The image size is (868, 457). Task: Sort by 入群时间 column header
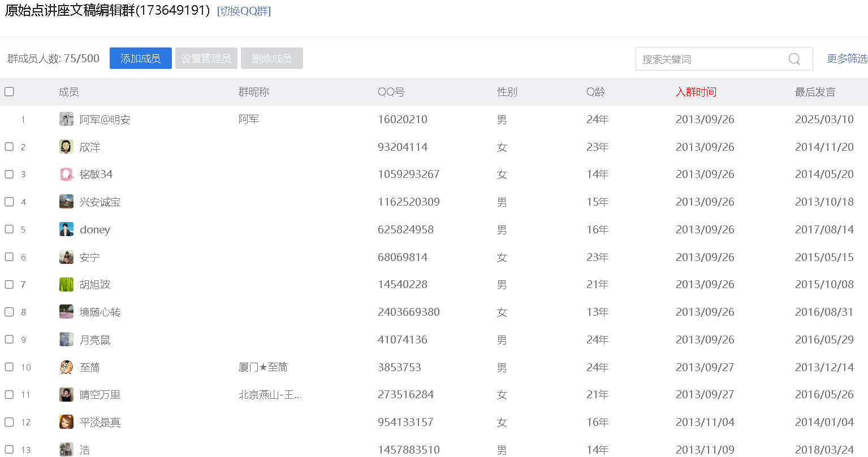click(696, 92)
